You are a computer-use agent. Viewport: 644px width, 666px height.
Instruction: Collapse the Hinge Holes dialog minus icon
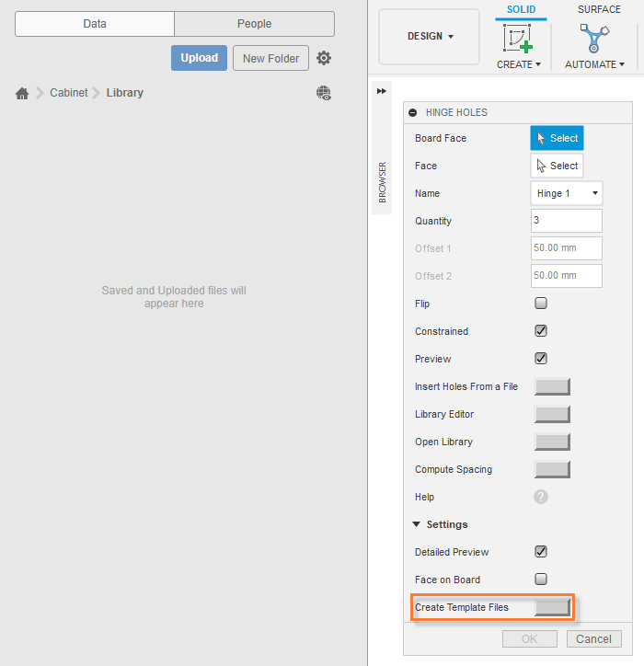[x=413, y=112]
